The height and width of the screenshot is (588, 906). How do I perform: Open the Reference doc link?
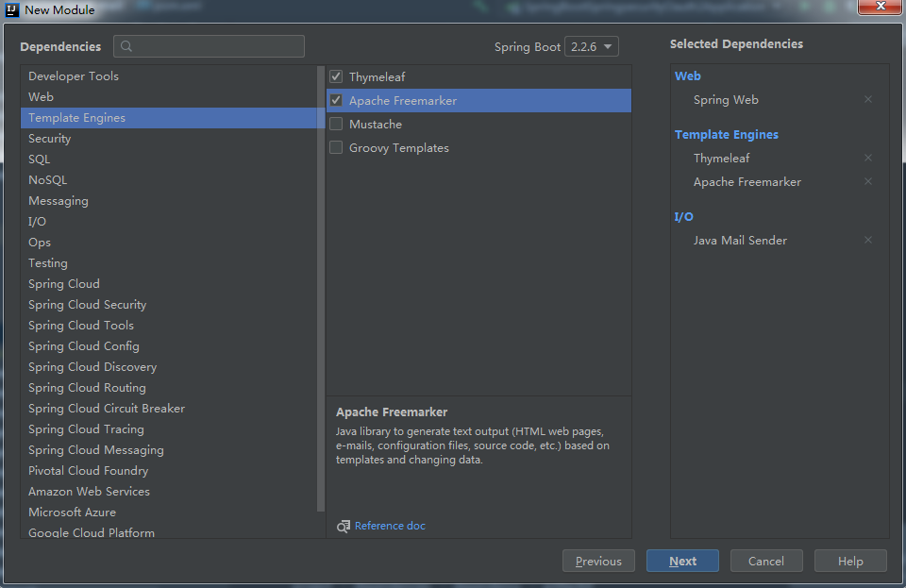pyautogui.click(x=390, y=526)
